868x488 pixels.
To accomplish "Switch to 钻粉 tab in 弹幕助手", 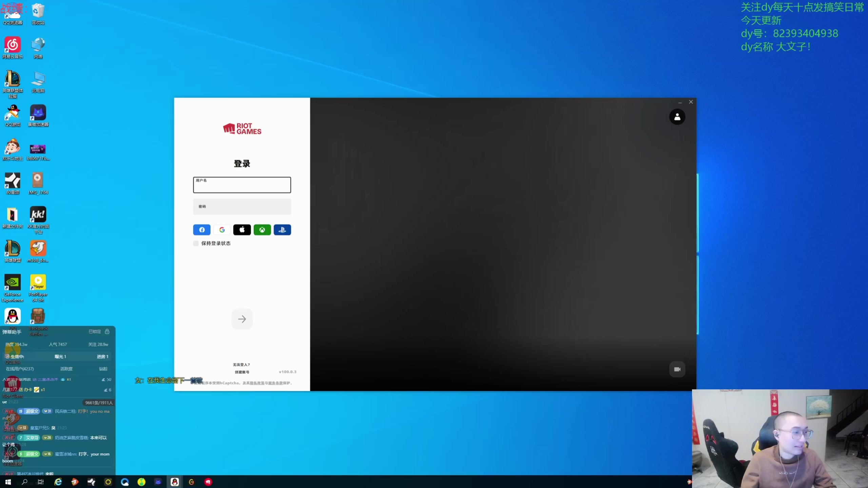I will [x=103, y=369].
